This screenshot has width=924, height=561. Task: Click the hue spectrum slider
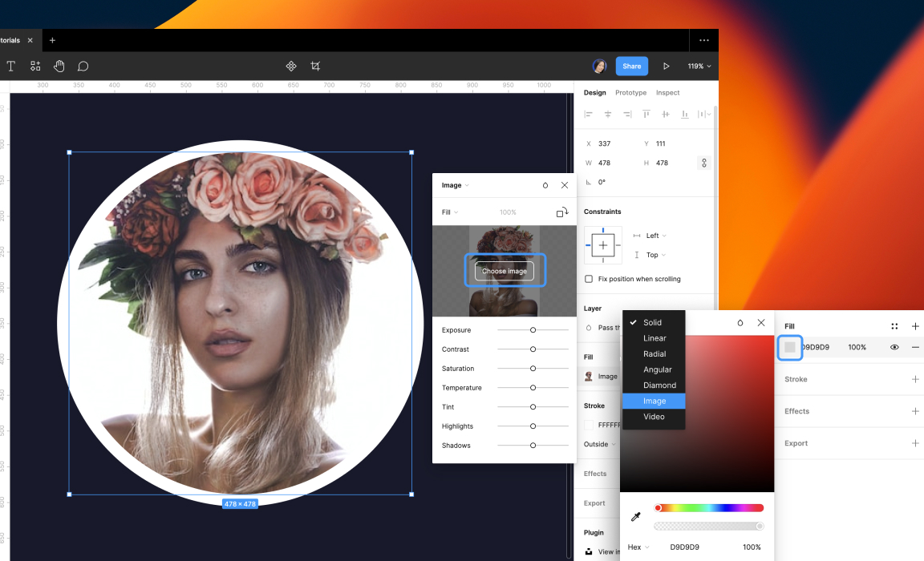point(709,508)
